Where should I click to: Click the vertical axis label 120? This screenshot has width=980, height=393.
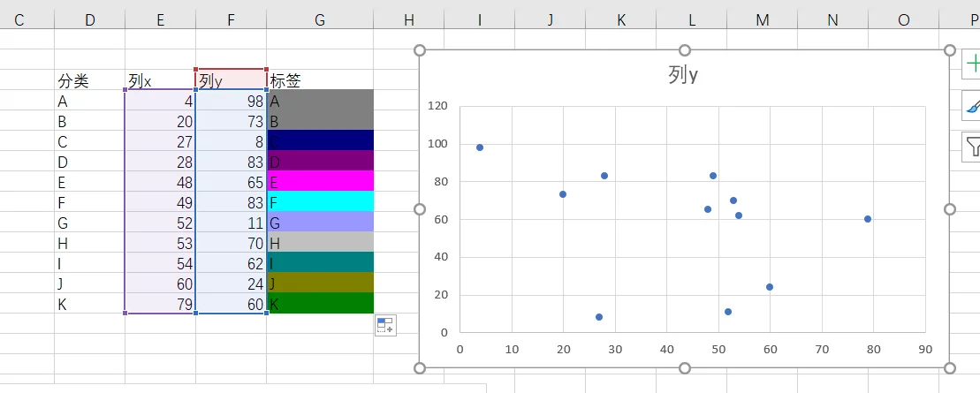coord(438,106)
